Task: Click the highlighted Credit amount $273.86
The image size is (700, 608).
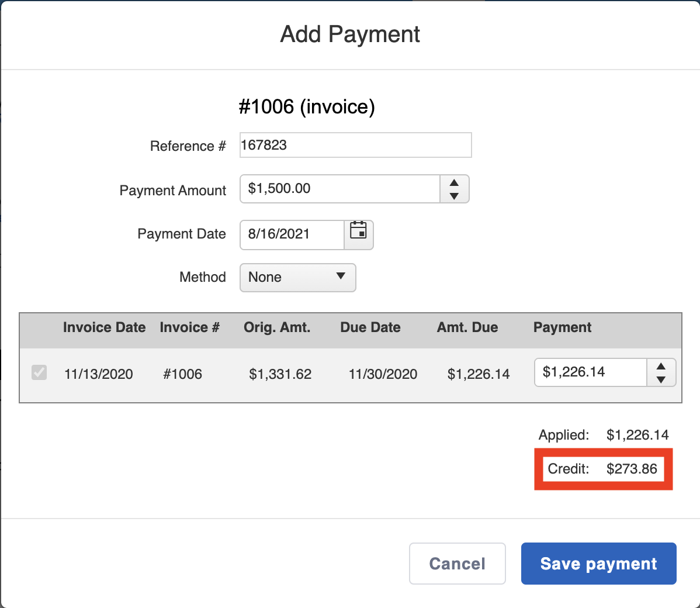Action: point(632,468)
